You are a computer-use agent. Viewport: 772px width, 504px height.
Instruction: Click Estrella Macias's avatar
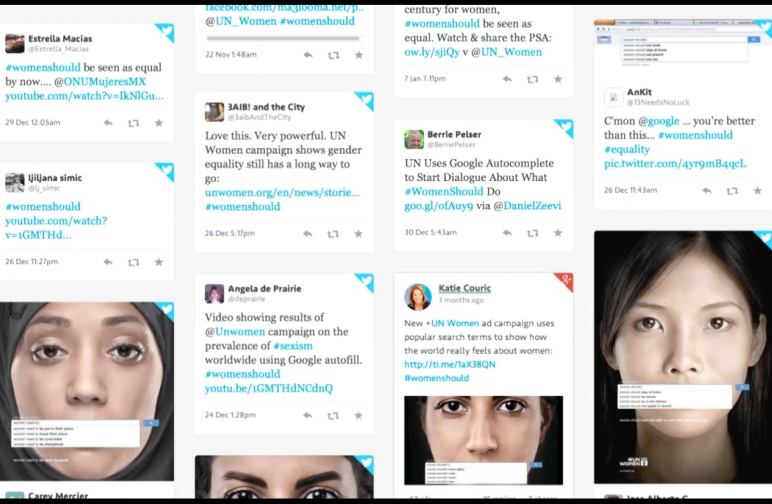click(15, 43)
